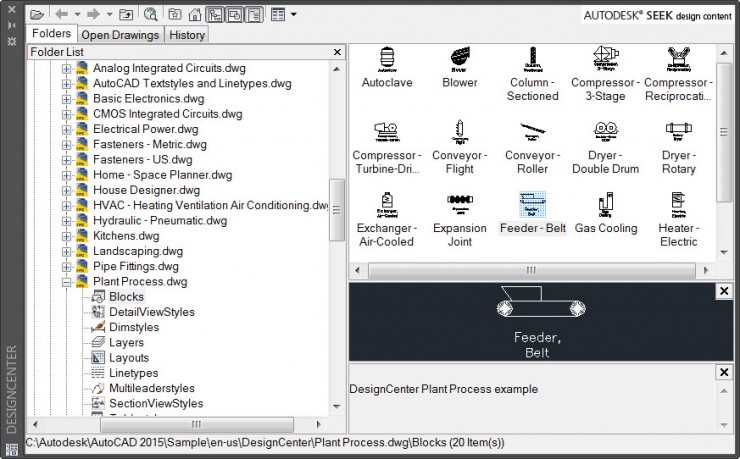740x459 pixels.
Task: Expand Kitchens.dwg tree node
Action: click(x=67, y=236)
